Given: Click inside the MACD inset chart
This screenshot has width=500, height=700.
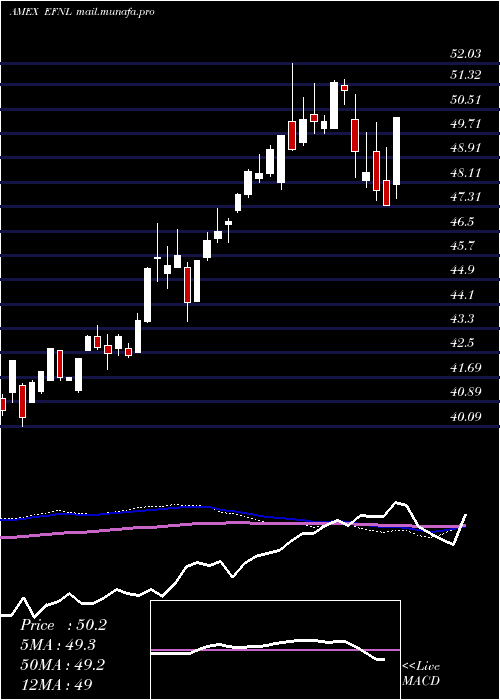Looking at the screenshot, I should click(275, 650).
